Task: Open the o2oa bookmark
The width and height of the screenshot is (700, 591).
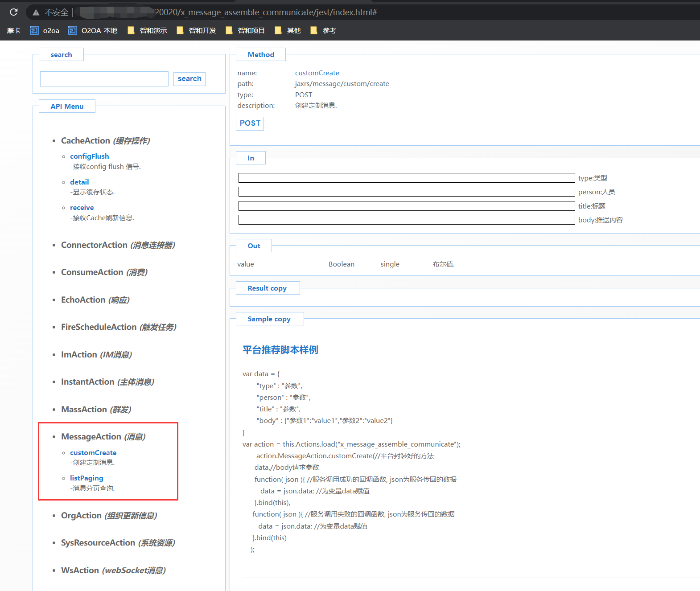Action: point(45,30)
